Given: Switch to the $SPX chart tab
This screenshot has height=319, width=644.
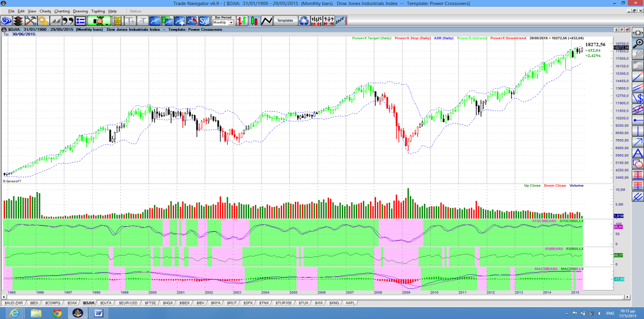Looking at the screenshot, I should pyautogui.click(x=248, y=303).
